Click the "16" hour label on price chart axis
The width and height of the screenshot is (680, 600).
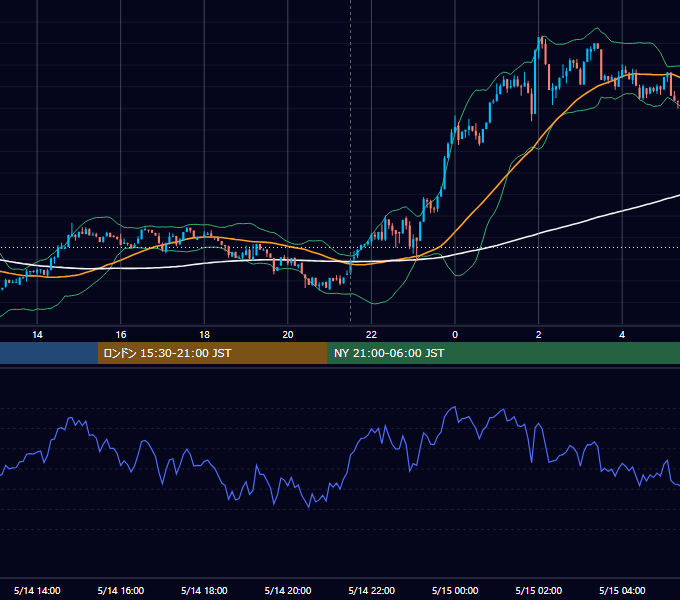[x=121, y=335]
